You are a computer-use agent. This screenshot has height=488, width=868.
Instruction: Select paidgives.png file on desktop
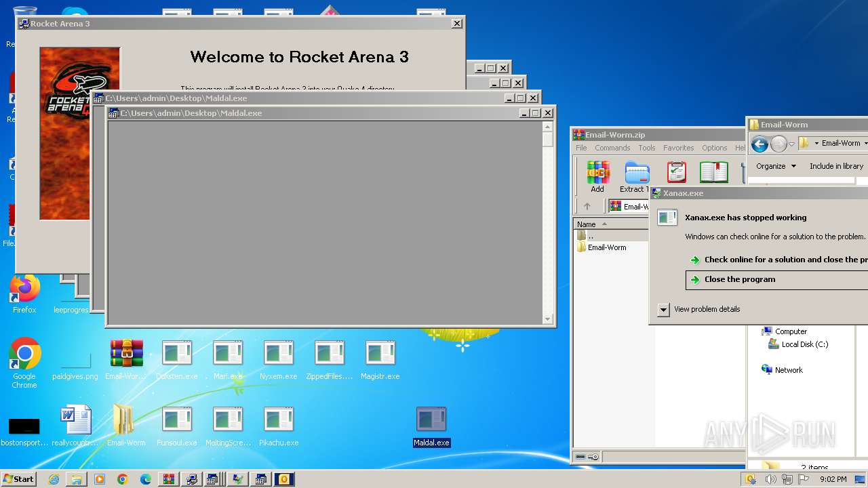[75, 363]
